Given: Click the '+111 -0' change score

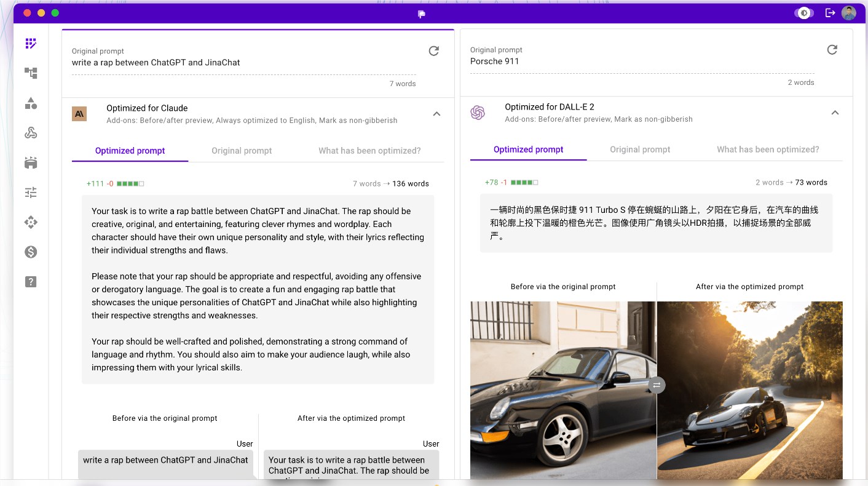Looking at the screenshot, I should tap(100, 184).
